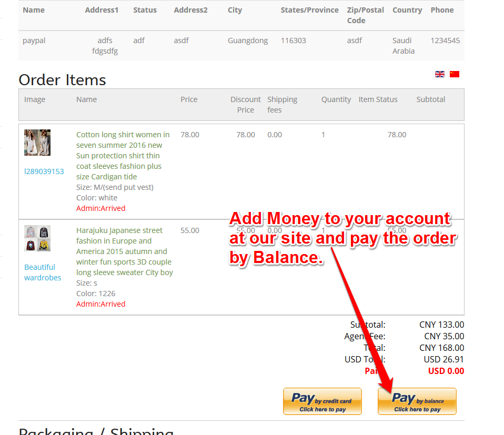Click the Pay by credit card button
Viewport: 504px width, 435px height.
point(322,401)
